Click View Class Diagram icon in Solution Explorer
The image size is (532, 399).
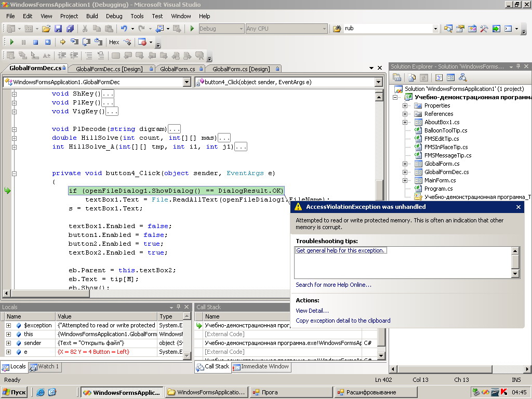pyautogui.click(x=462, y=77)
